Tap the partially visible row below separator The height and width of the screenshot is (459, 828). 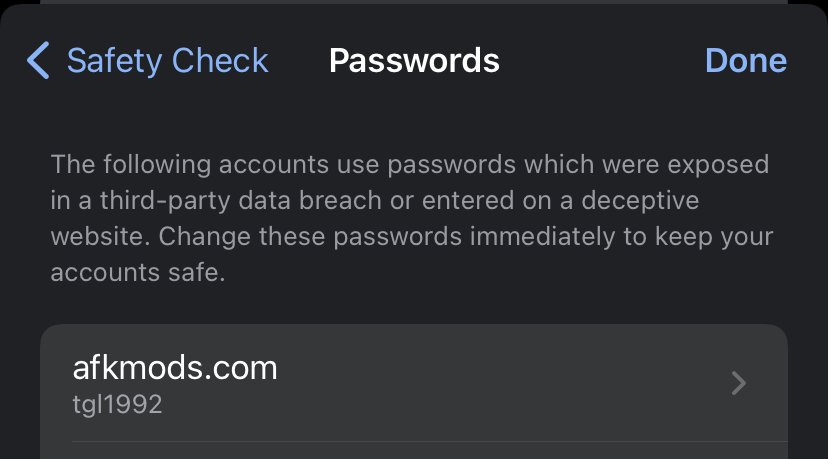(414, 451)
